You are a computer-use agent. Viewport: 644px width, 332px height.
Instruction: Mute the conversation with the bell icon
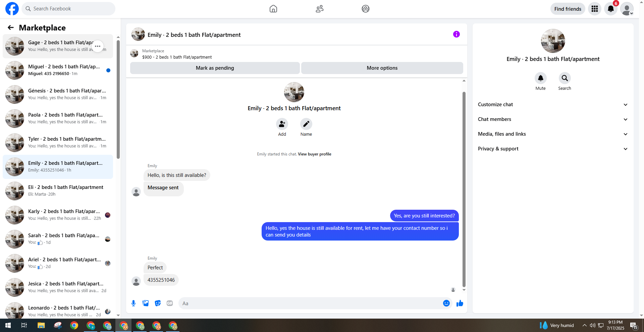(x=541, y=78)
